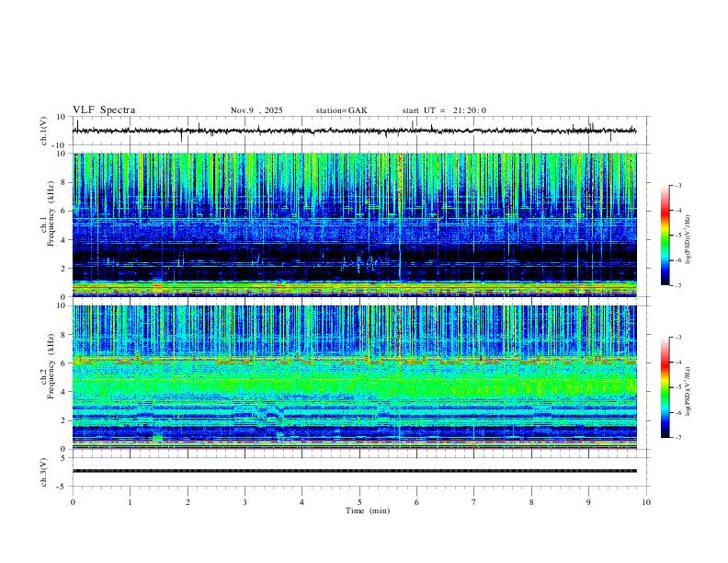
Task: Click the ch.2 spectrogram color bar
Action: click(665, 387)
